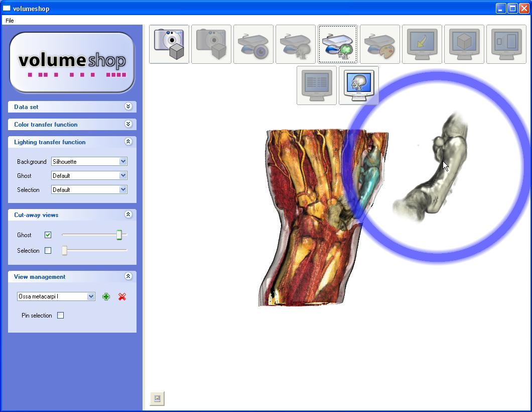Maximize the volumeshop window
Image resolution: width=532 pixels, height=412 pixels.
(512, 8)
